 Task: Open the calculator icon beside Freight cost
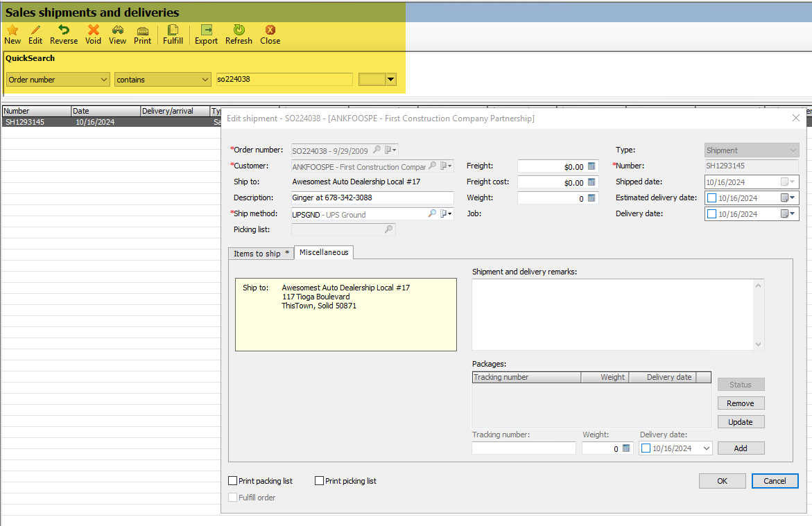coord(591,182)
